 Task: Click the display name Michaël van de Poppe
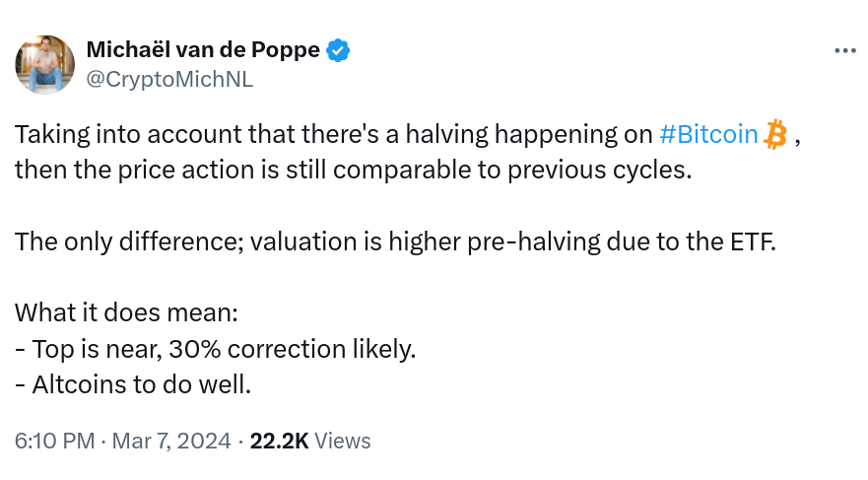(x=203, y=50)
